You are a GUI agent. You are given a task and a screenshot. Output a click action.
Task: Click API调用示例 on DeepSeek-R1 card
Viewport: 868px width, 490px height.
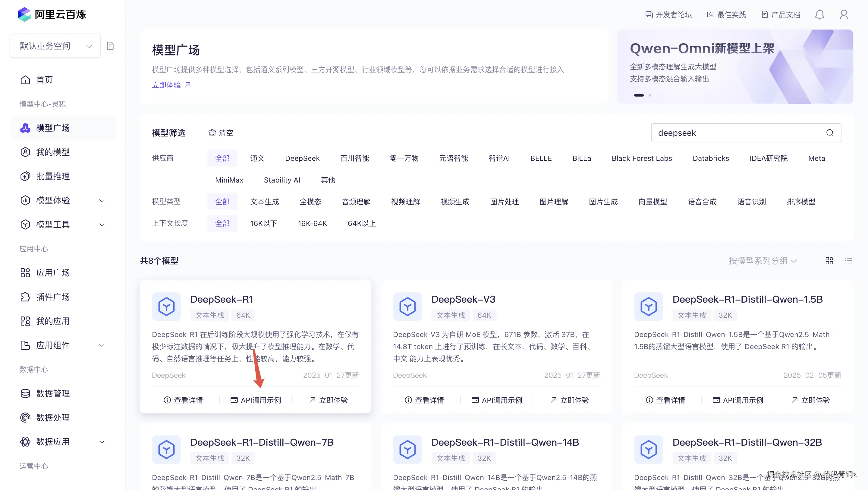coord(256,400)
